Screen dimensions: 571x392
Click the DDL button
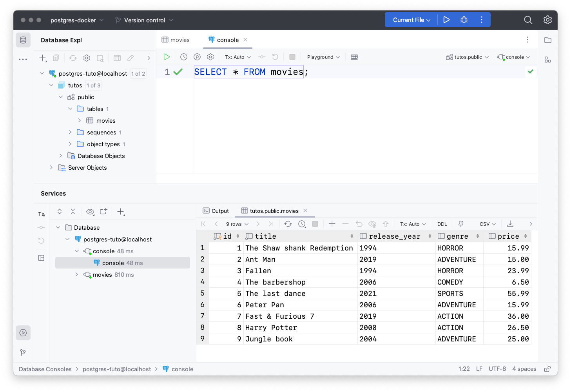pos(442,224)
